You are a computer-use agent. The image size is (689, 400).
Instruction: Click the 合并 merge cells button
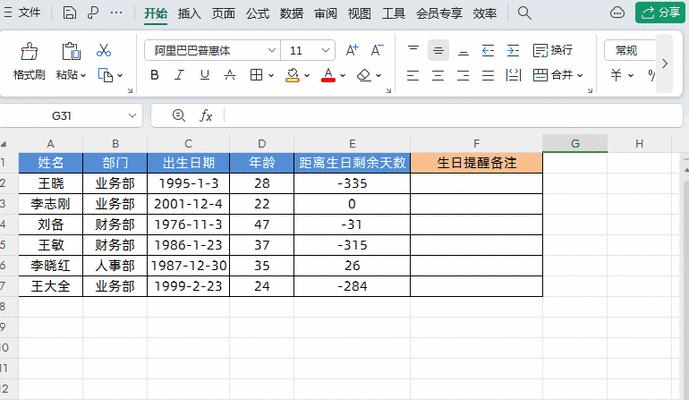coord(552,75)
